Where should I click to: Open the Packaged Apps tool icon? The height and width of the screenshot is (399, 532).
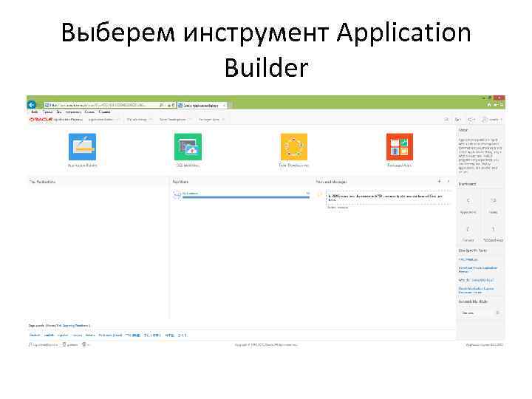[x=400, y=146]
